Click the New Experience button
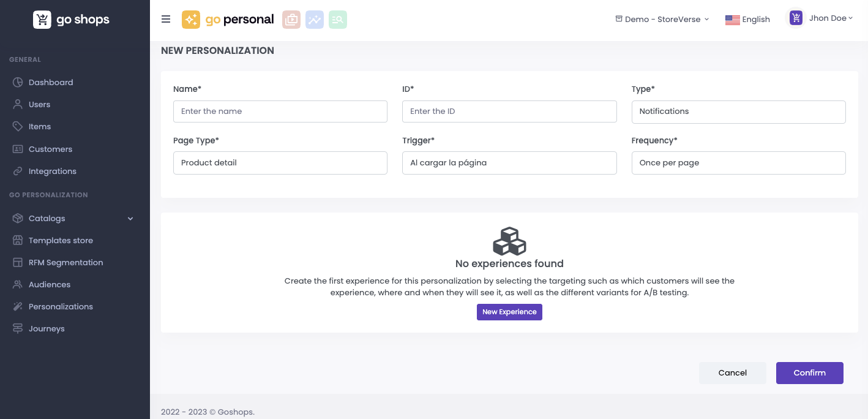This screenshot has height=419, width=868. pyautogui.click(x=509, y=312)
